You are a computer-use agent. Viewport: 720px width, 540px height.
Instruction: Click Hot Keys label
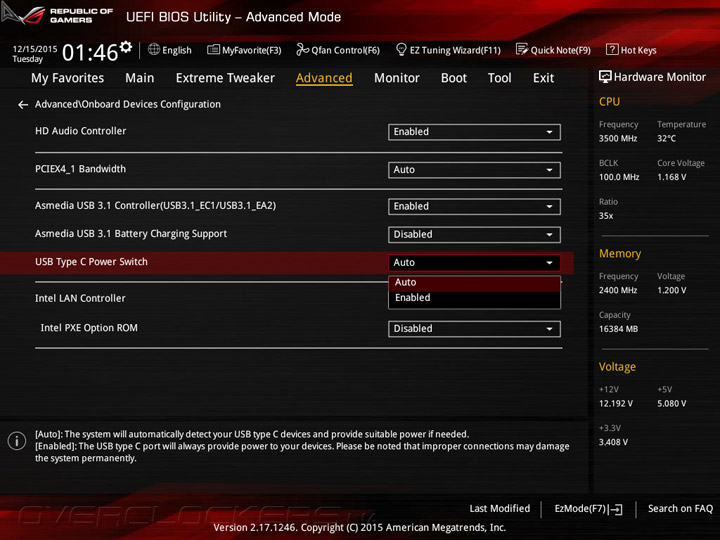pyautogui.click(x=638, y=51)
